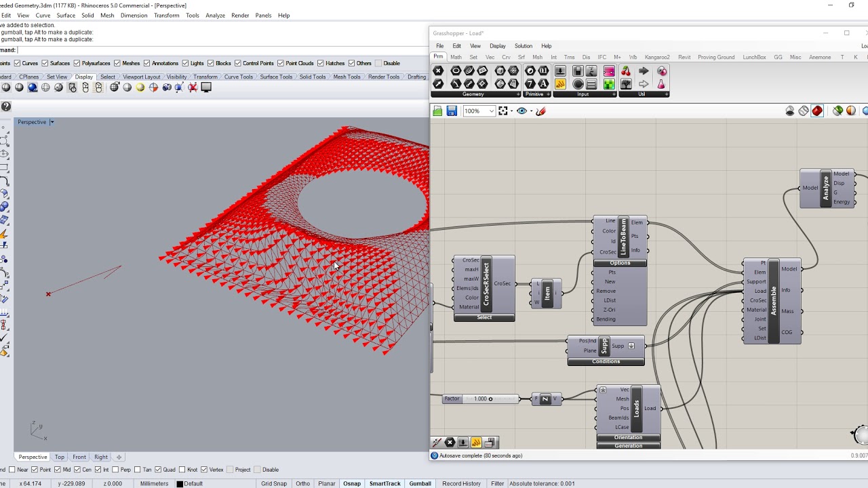The width and height of the screenshot is (868, 488).
Task: Toggle the Osnap status bar button
Action: 352,483
